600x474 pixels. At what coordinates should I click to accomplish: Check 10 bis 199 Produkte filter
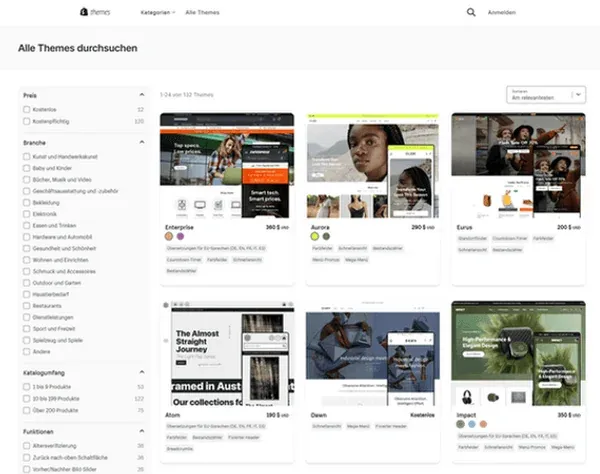(26, 399)
